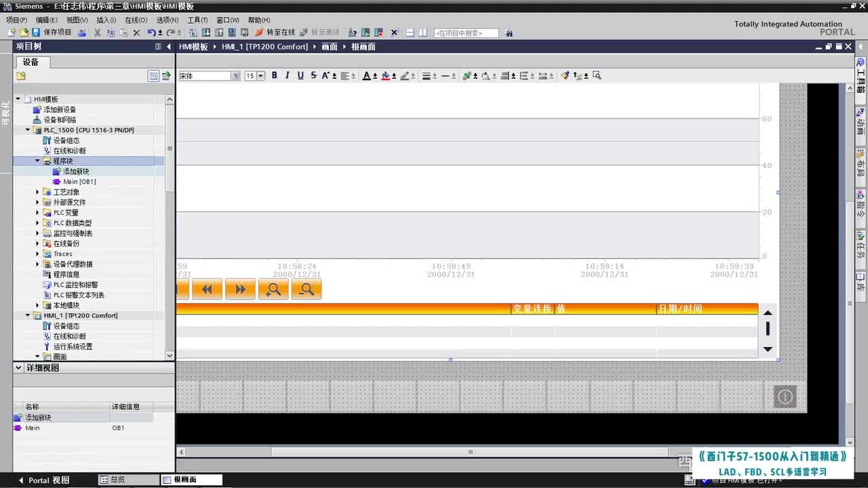Screen dimensions: 868x488
Task: Click the fill color bucket icon
Action: pos(385,75)
